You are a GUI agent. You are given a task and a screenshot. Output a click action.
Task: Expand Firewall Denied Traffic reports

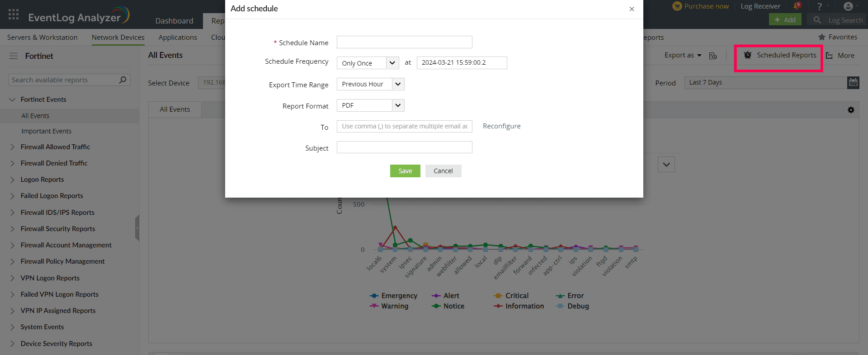pyautogui.click(x=12, y=163)
